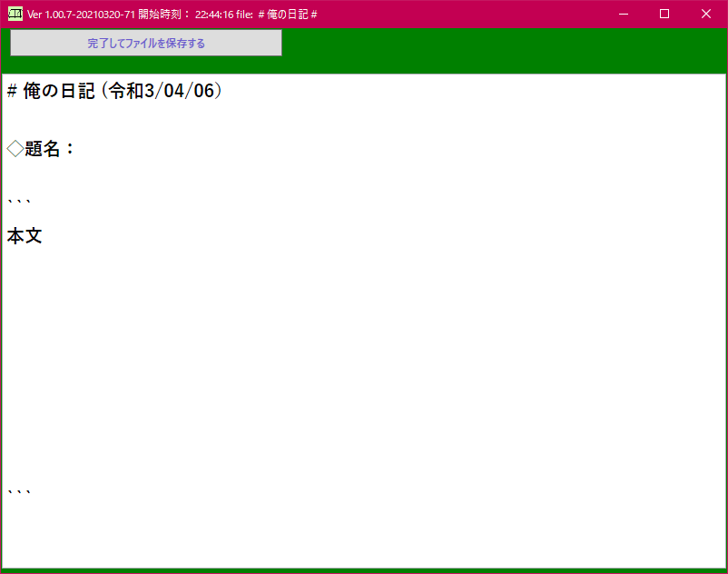Image resolution: width=728 pixels, height=574 pixels.
Task: Click the 完了してファイルを保存する button
Action: 146,43
